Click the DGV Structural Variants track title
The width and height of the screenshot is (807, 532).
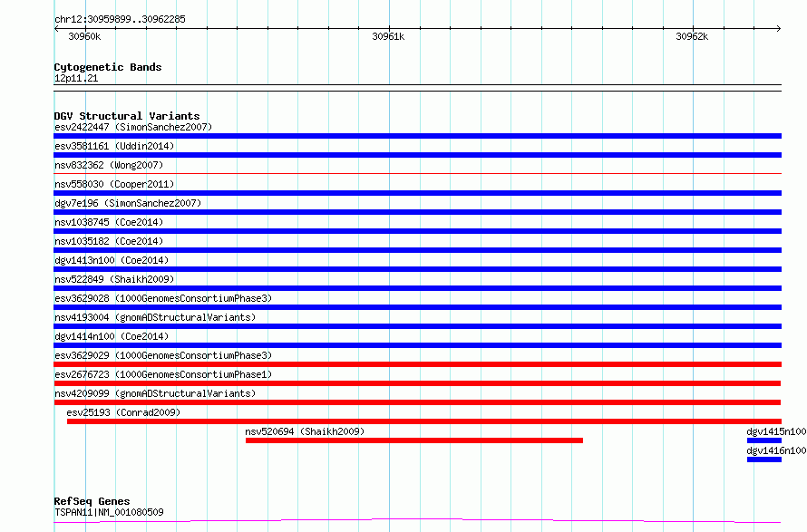(x=127, y=116)
